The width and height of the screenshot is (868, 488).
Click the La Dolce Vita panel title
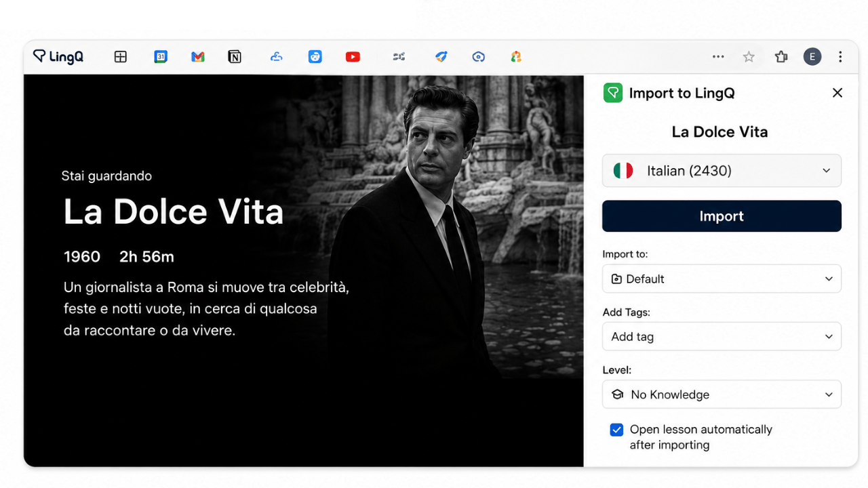pyautogui.click(x=719, y=132)
